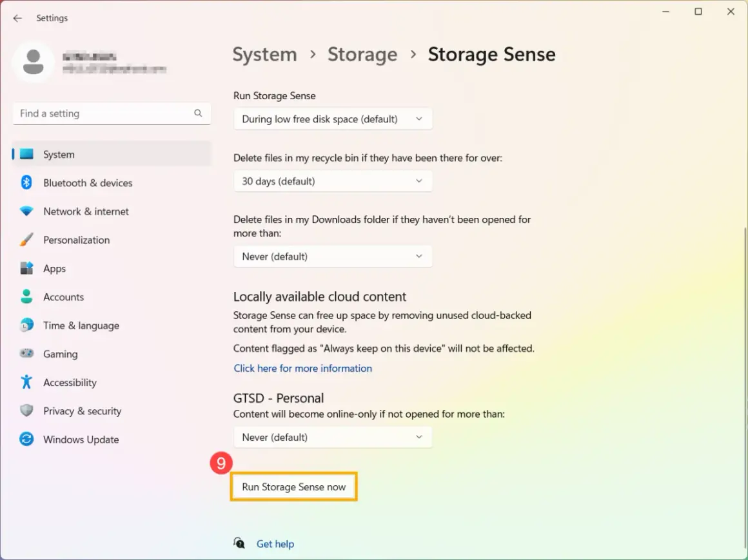Click Storage in the breadcrumb

[362, 54]
